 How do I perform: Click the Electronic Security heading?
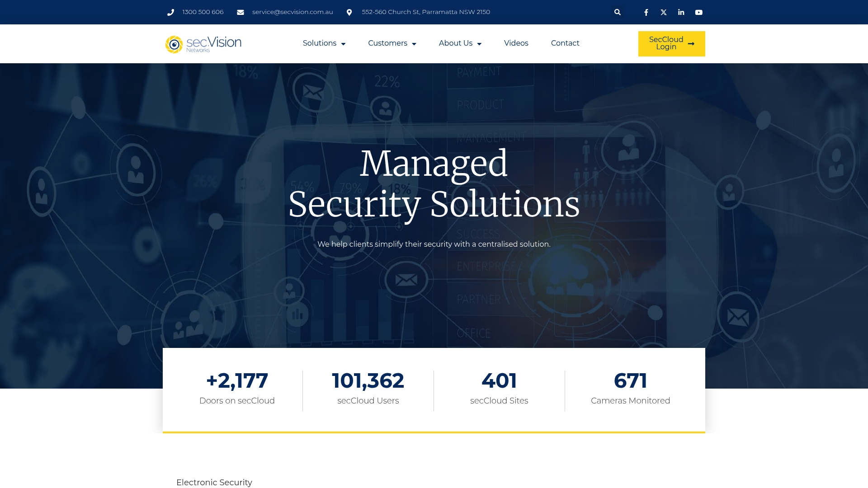pyautogui.click(x=214, y=483)
